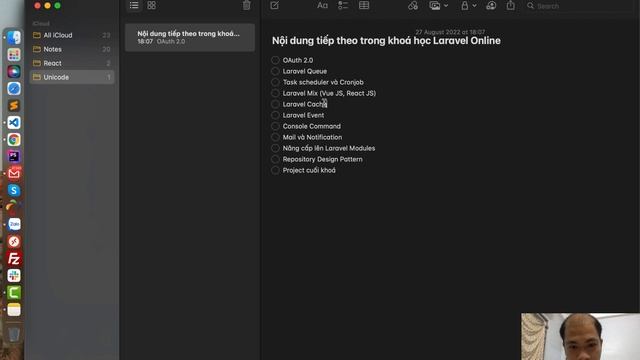Open Visual Studio Code from the Dock

click(x=14, y=122)
